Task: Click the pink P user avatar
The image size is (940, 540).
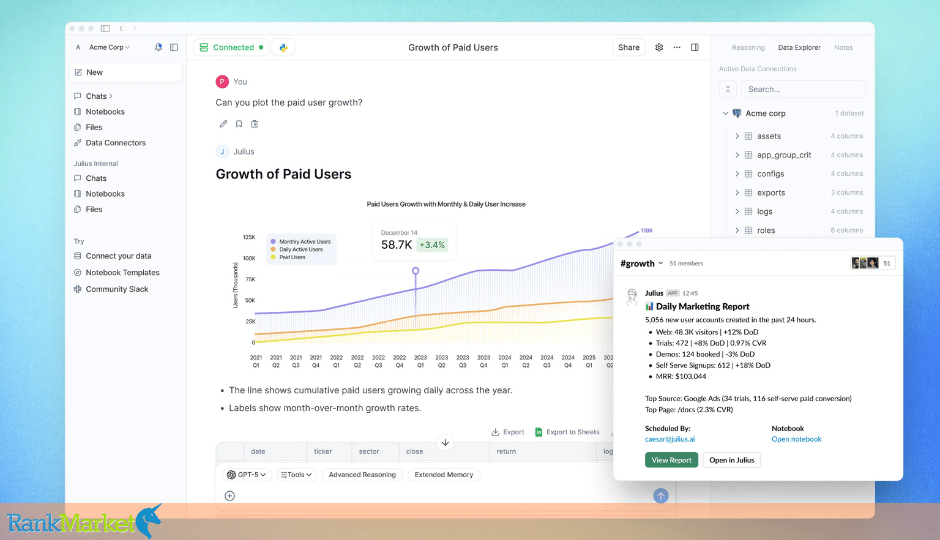Action: 222,82
